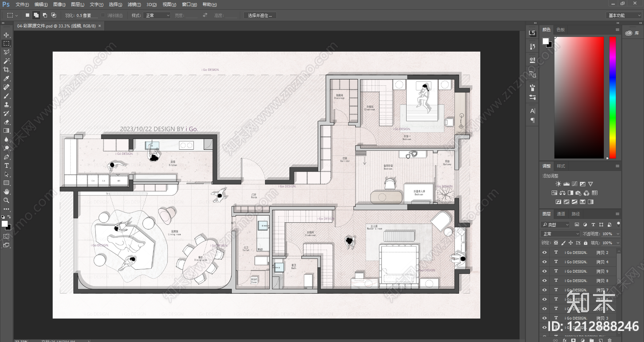
Task: Hide the 'i Go DESIGN. 拷贝 2' layer
Action: pyautogui.click(x=545, y=253)
